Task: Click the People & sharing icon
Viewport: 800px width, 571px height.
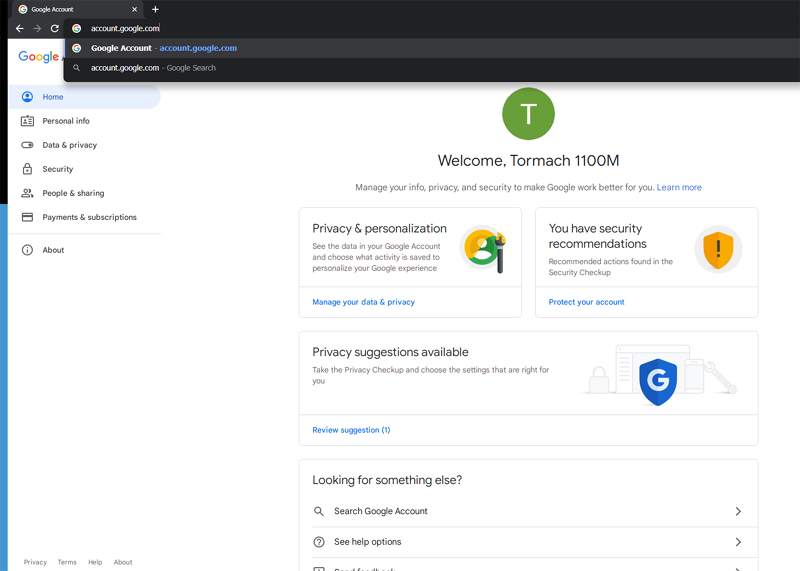Action: (27, 193)
